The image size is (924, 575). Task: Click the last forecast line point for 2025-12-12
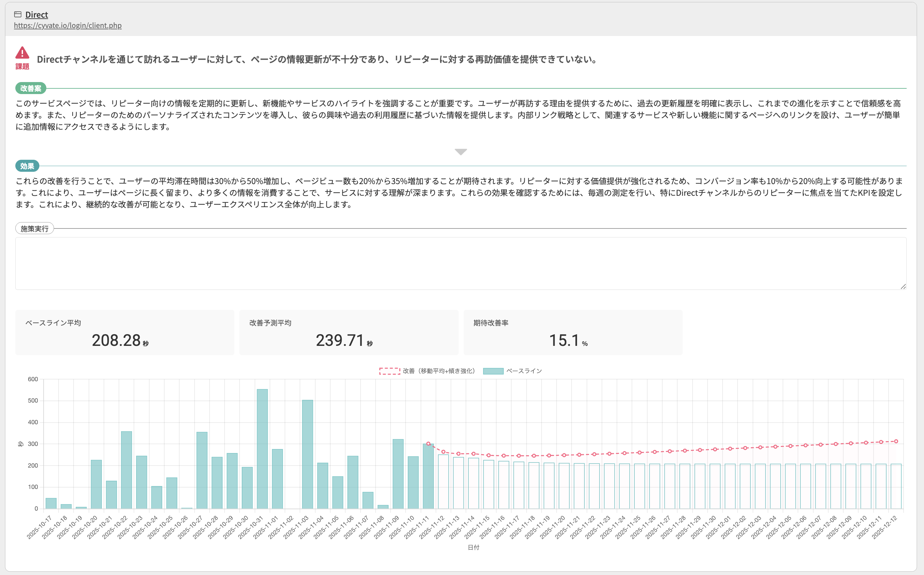pos(896,441)
